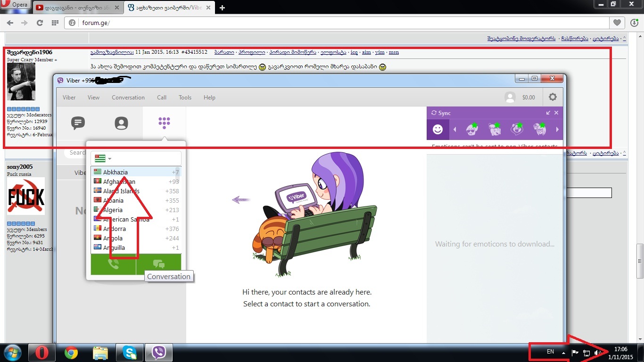Choose the sunglasses character sticker pack
Screen dimensions: 644x362
coord(472,129)
